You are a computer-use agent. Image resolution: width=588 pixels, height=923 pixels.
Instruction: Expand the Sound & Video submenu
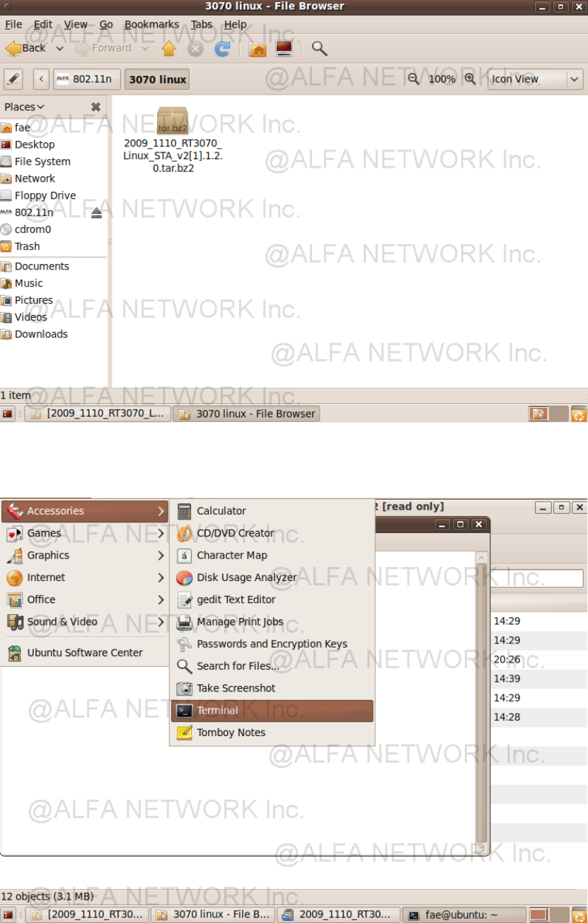tap(85, 621)
